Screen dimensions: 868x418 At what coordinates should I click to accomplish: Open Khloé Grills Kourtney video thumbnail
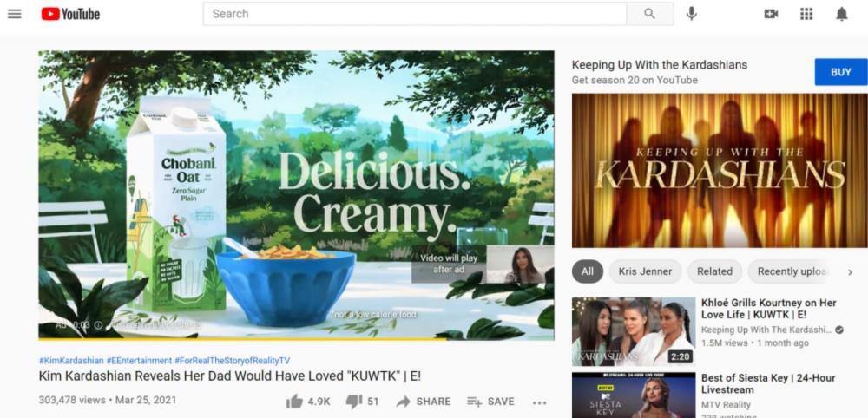pyautogui.click(x=634, y=331)
